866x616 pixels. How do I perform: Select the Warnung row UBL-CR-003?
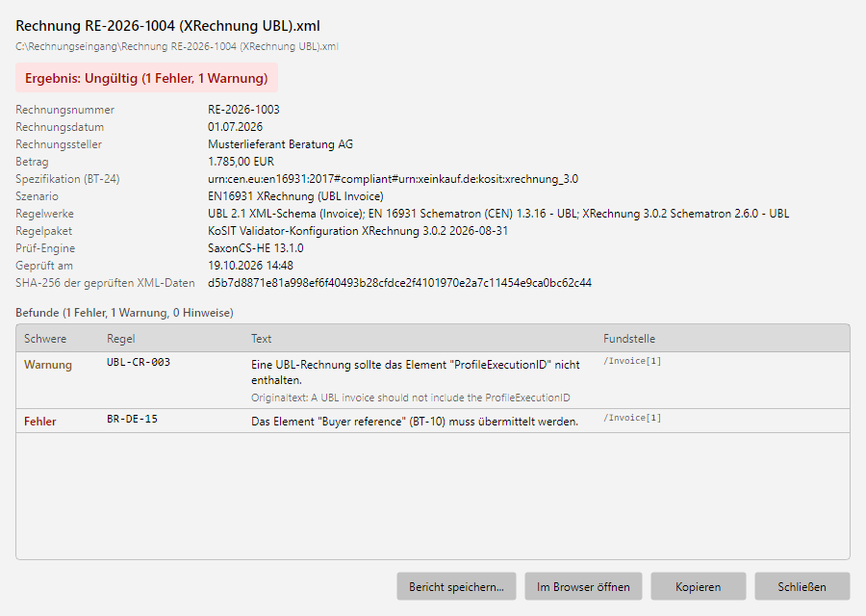[432, 380]
